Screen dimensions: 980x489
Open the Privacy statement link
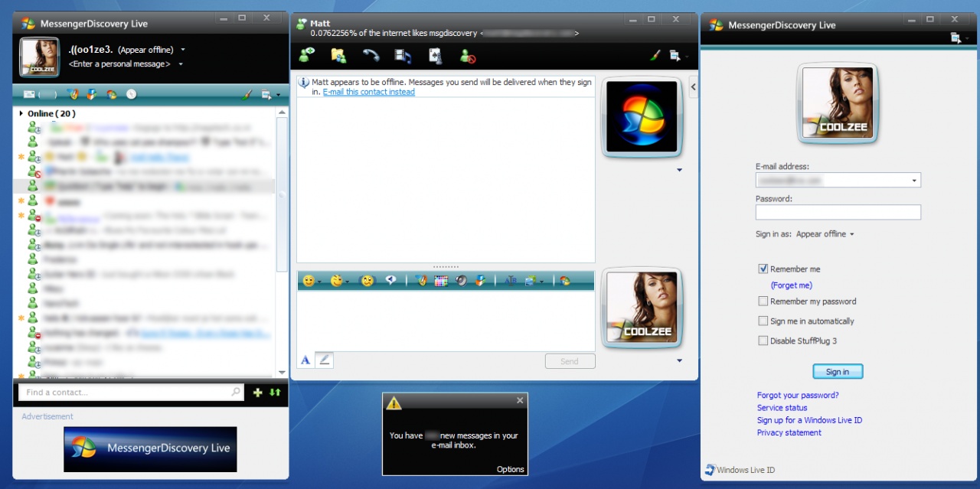pos(789,432)
